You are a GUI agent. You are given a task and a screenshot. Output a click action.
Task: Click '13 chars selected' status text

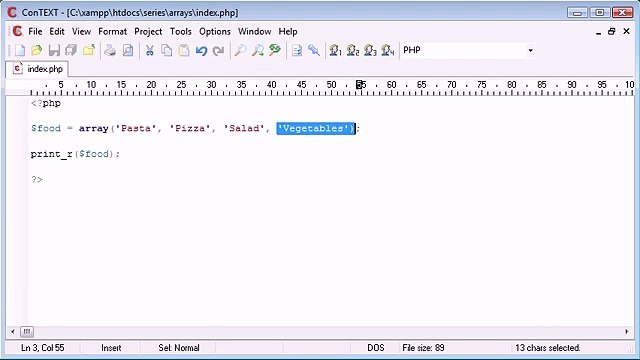point(547,348)
